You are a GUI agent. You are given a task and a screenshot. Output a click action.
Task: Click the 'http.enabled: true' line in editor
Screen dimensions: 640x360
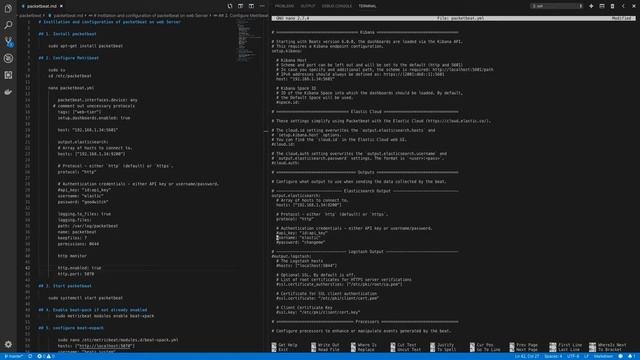(x=79, y=268)
